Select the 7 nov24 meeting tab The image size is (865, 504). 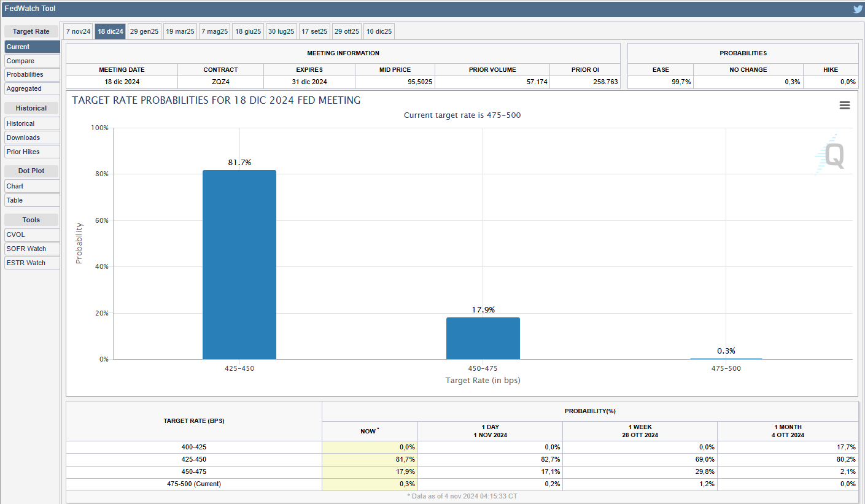point(79,31)
